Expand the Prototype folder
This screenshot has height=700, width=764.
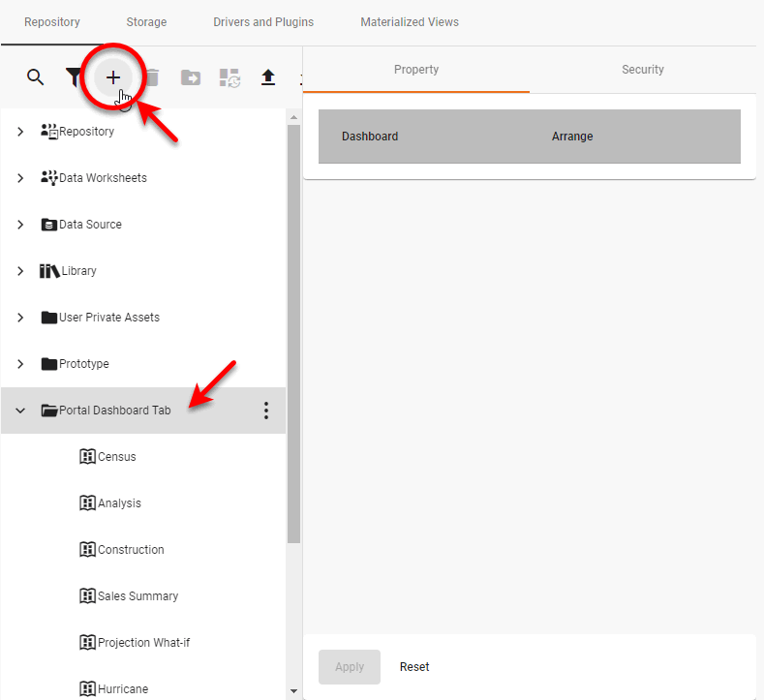point(20,364)
